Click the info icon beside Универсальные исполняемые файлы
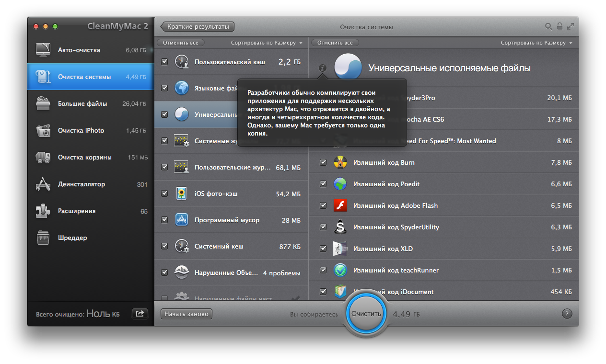Image resolution: width=606 pixels, height=364 pixels. click(x=322, y=68)
